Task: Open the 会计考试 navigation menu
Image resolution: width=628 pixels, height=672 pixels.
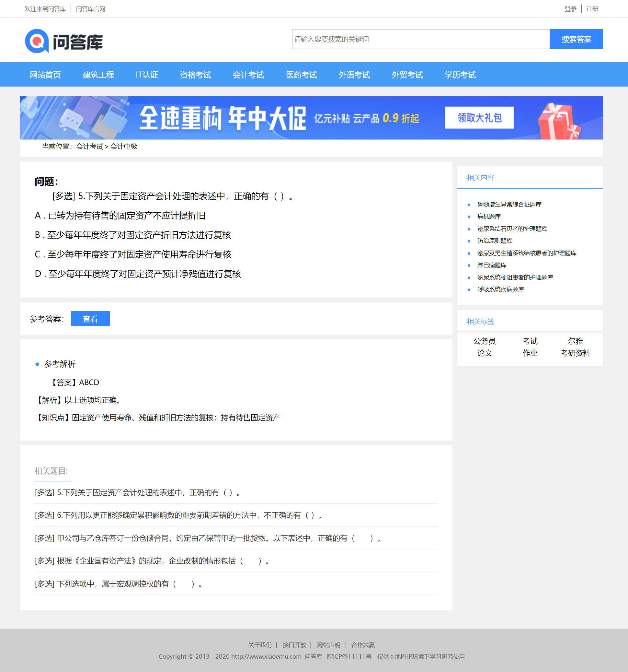Action: point(248,75)
